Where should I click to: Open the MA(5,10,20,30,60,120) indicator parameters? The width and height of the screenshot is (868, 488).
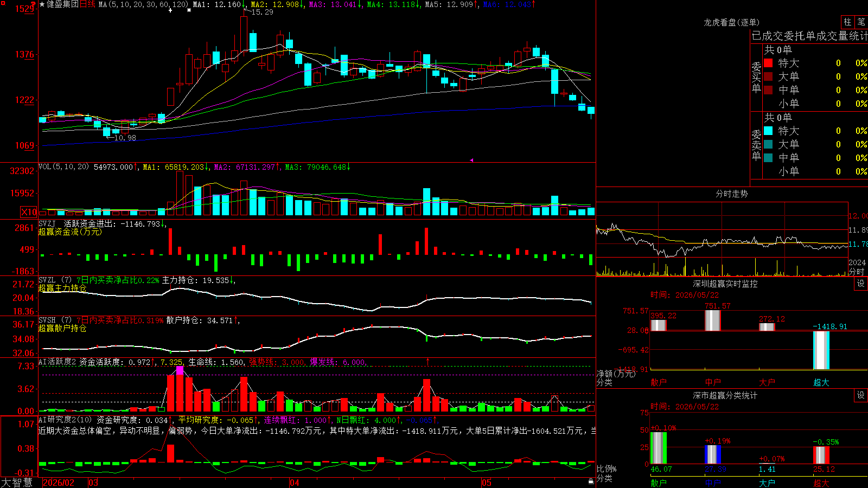pos(143,4)
